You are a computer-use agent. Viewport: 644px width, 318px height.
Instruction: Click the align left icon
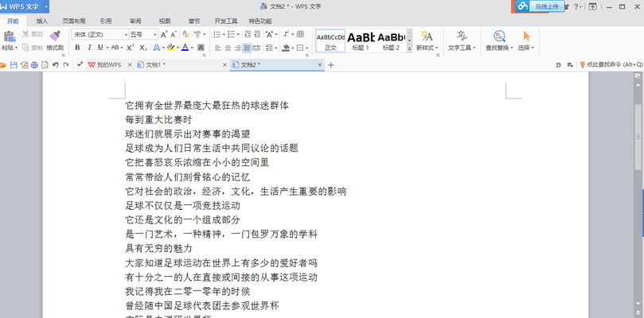coord(218,48)
